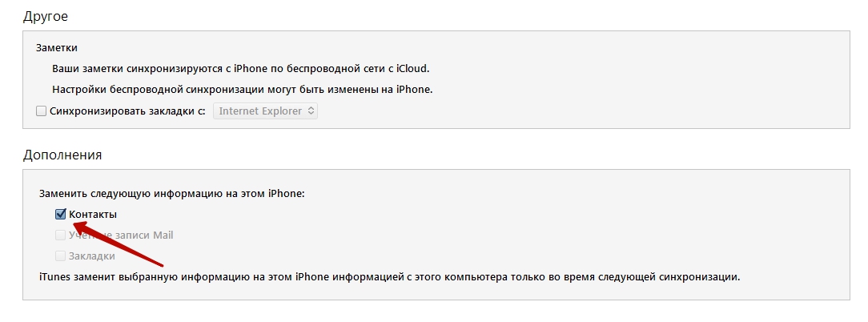This screenshot has height=322, width=868.
Task: Click the Контакты label text
Action: coord(93,215)
